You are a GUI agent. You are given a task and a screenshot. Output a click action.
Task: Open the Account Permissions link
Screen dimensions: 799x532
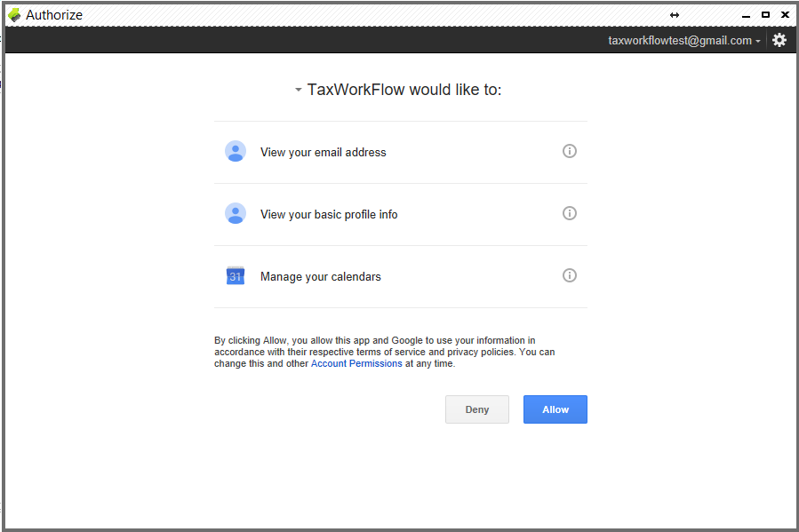coord(356,363)
